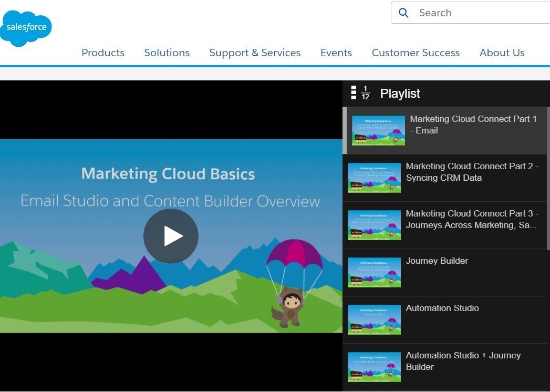Play the Marketing Cloud Basics video
Image resolution: width=550 pixels, height=392 pixels.
(171, 236)
